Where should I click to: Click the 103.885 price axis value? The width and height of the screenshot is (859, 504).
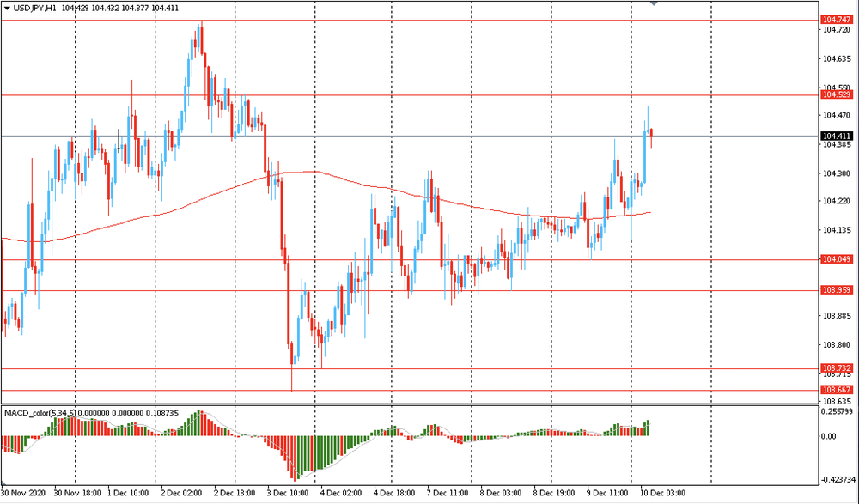(837, 316)
